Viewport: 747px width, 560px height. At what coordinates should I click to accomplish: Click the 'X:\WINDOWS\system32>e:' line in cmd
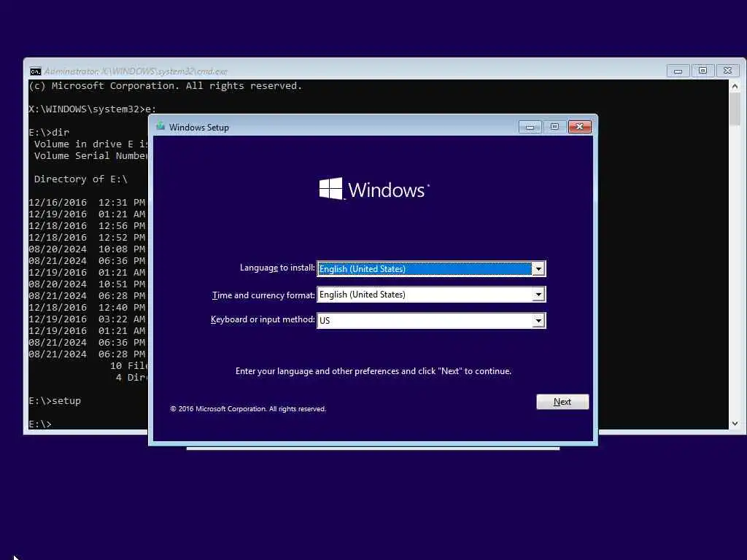pos(93,109)
